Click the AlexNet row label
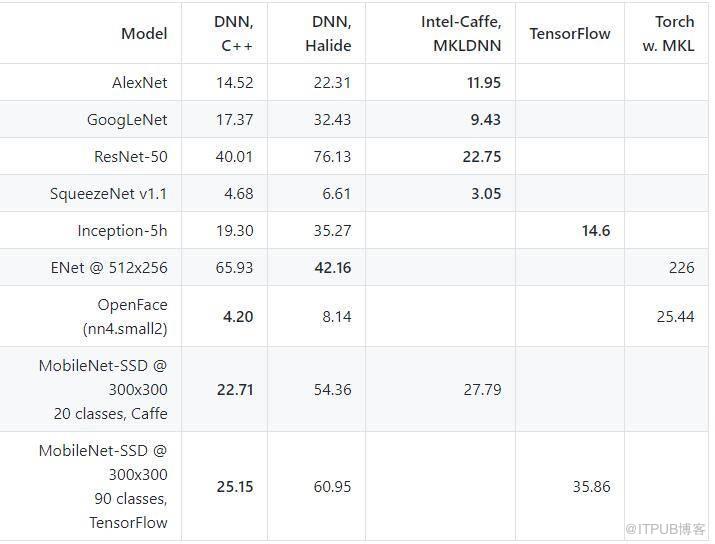 140,83
